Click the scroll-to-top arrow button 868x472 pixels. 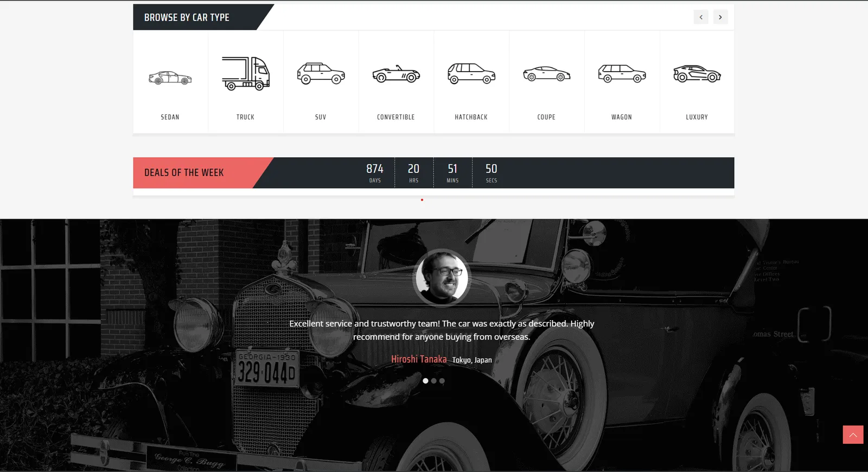[853, 435]
